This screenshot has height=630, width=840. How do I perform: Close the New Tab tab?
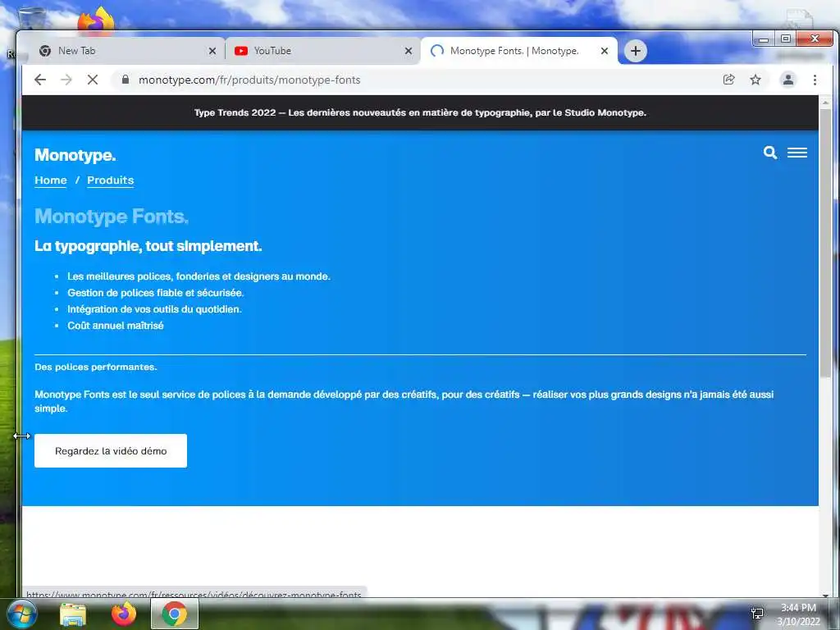(x=212, y=51)
